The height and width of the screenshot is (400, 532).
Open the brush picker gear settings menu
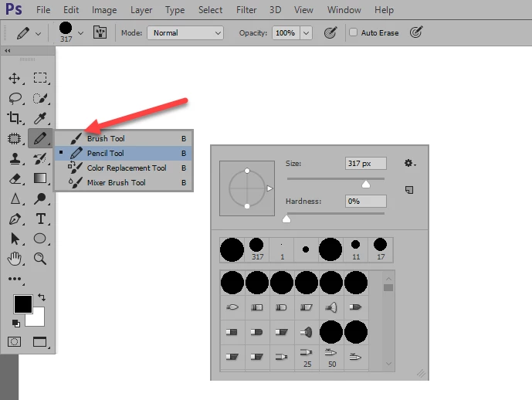pos(410,163)
